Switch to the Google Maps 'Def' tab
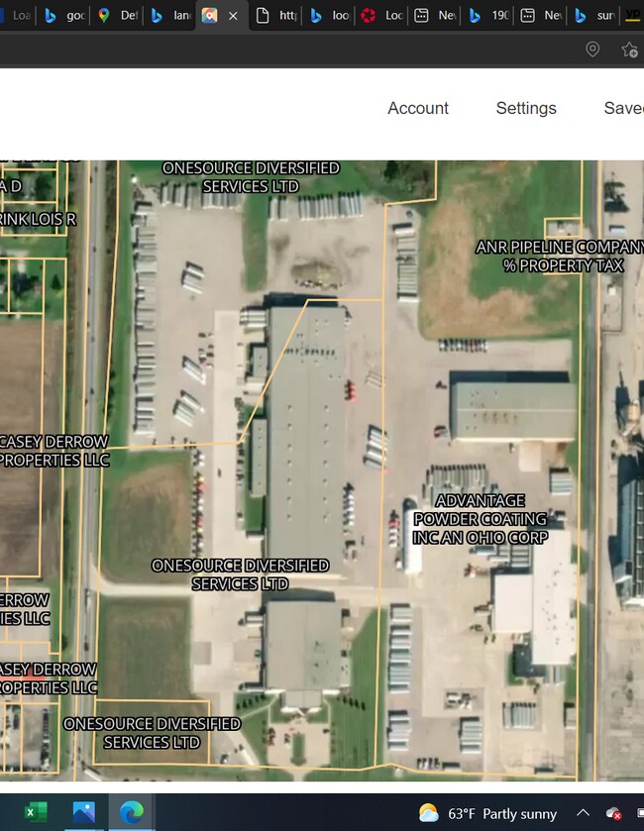644x831 pixels. click(x=118, y=16)
